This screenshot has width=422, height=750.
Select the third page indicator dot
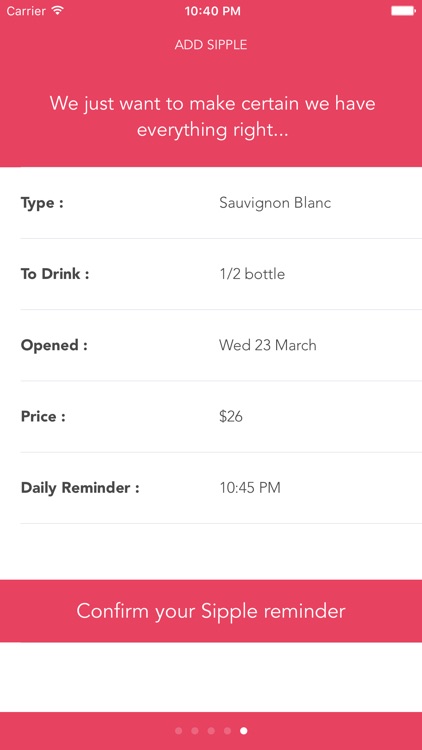pos(211,731)
